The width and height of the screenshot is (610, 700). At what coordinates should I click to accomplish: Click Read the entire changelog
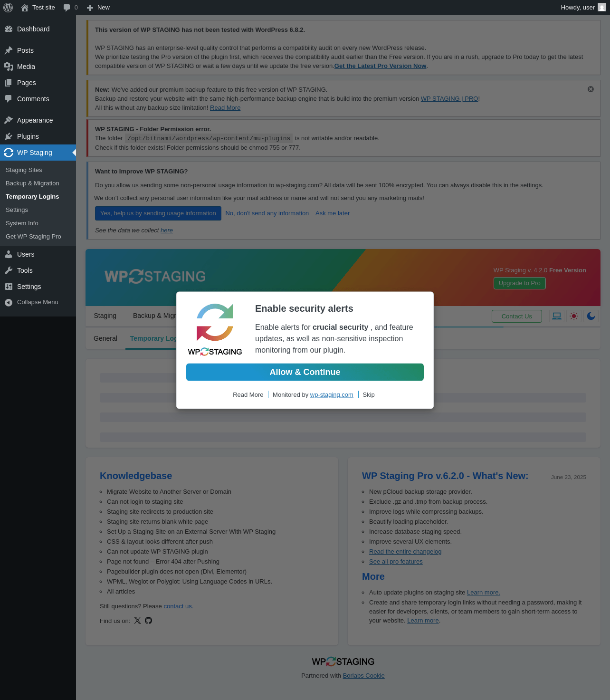[x=405, y=552]
